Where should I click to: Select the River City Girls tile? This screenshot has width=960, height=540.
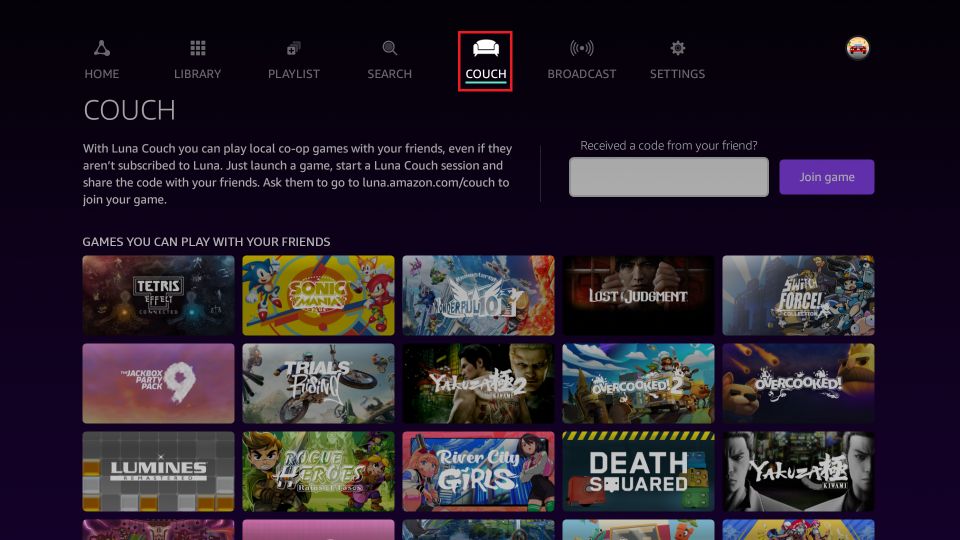[x=478, y=471]
